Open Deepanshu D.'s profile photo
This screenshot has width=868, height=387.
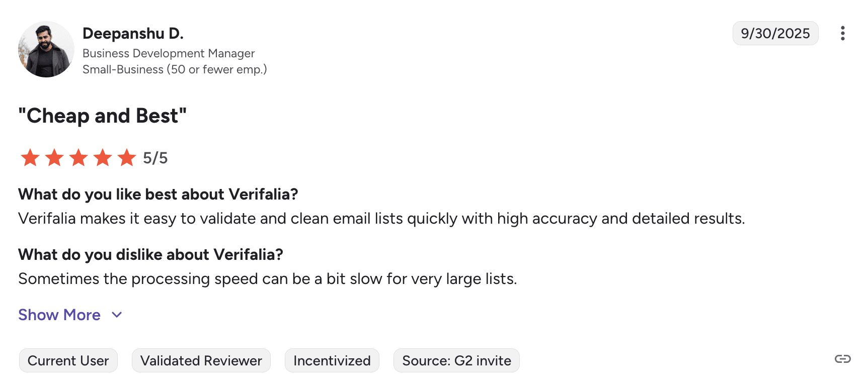tap(46, 49)
